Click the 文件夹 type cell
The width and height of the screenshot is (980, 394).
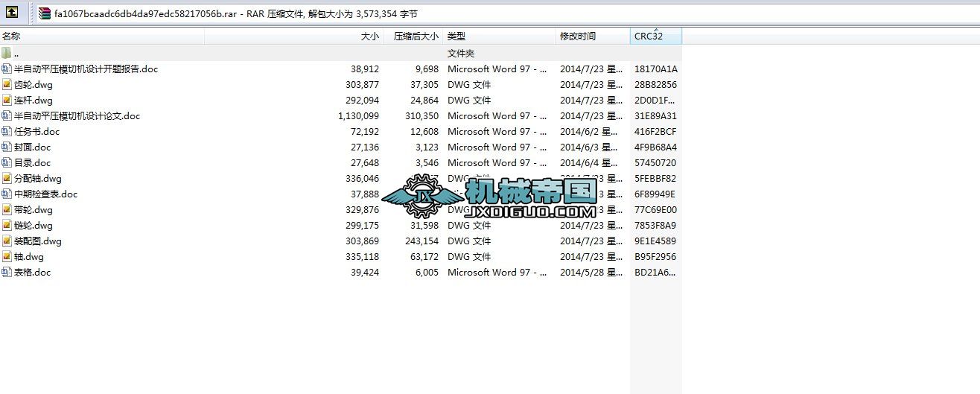461,53
